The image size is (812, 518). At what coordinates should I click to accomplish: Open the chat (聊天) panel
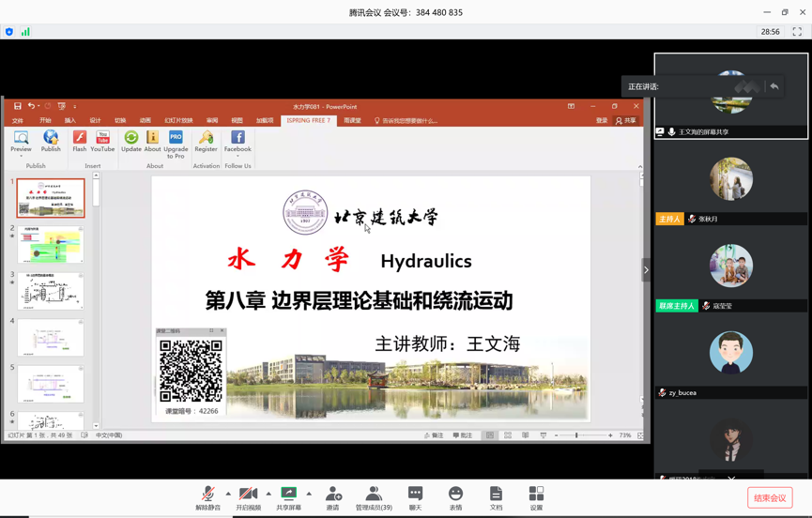415,497
